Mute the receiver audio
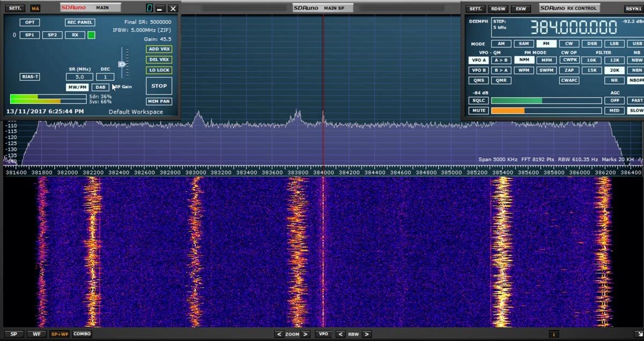 (478, 110)
